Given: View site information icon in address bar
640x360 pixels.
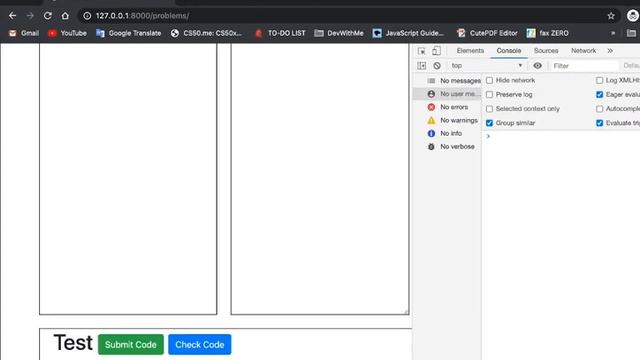Looking at the screenshot, I should pyautogui.click(x=87, y=16).
